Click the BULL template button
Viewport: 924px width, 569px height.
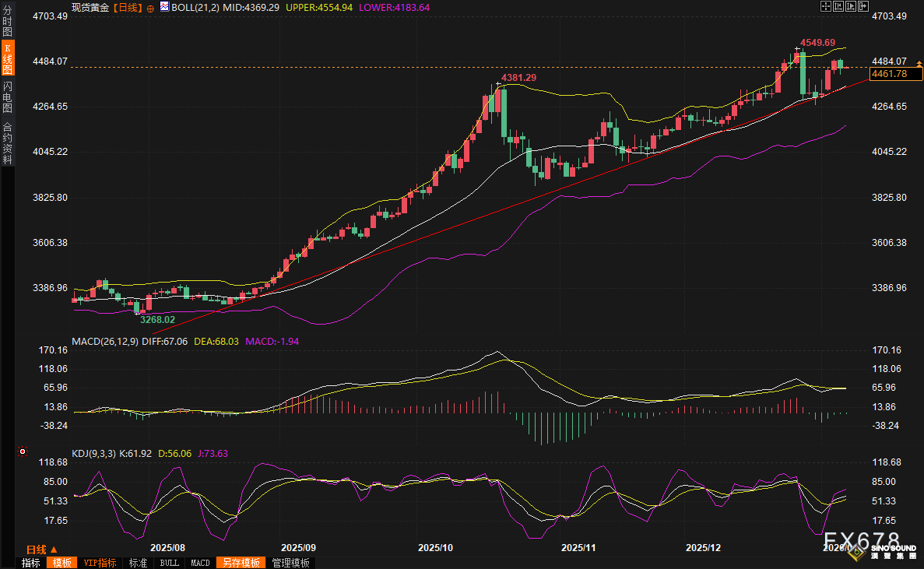pos(169,563)
